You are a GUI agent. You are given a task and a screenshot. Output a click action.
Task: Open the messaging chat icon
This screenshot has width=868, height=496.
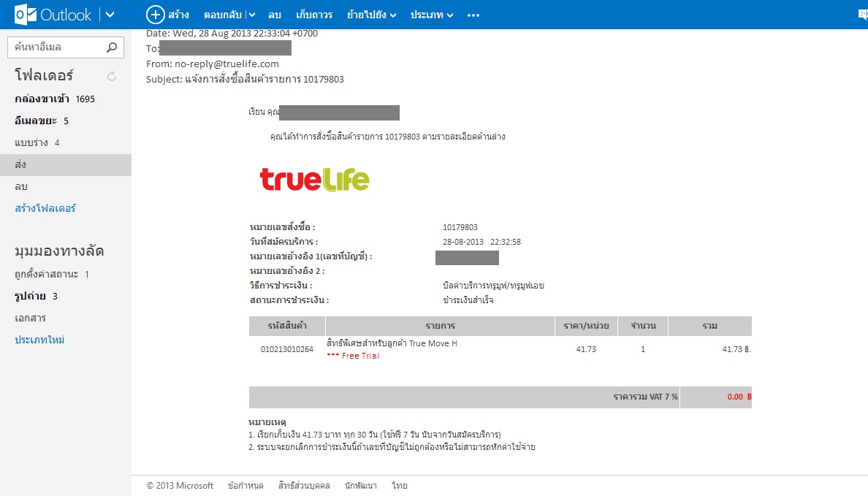(862, 15)
